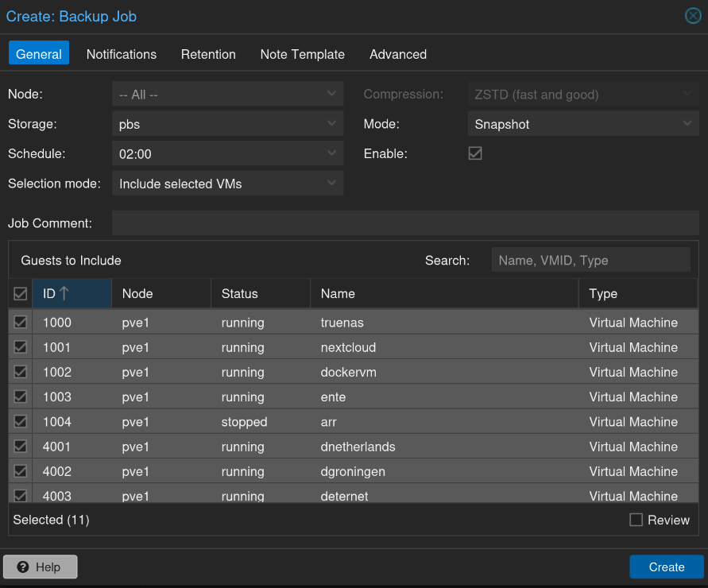Screen dimensions: 708x588
Task: Uncheck guest 1001 nextcloud
Action: (x=21, y=346)
